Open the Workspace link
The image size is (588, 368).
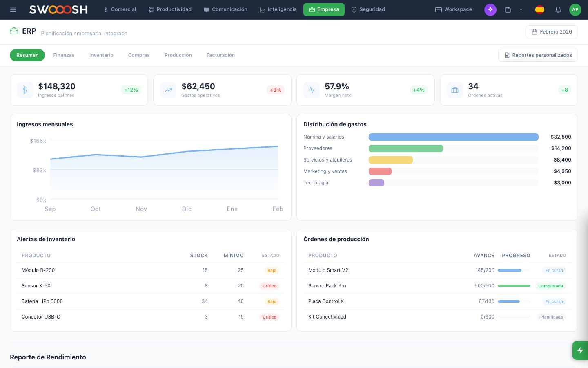pos(453,9)
